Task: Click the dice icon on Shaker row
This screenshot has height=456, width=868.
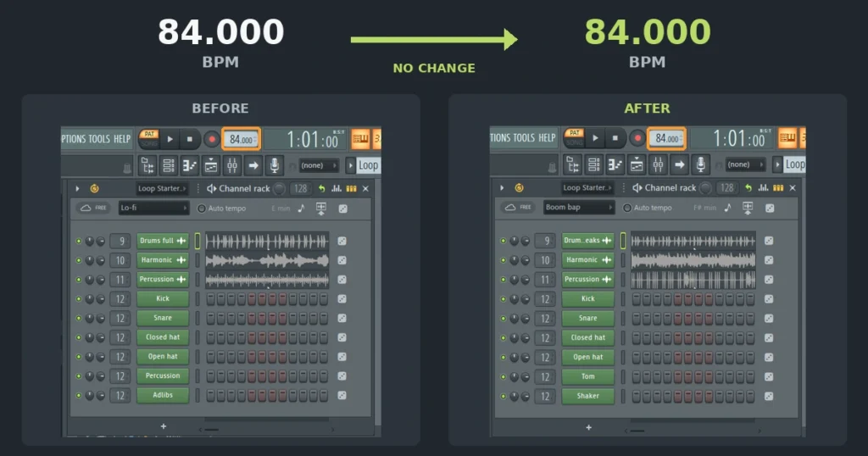Action: tap(769, 396)
